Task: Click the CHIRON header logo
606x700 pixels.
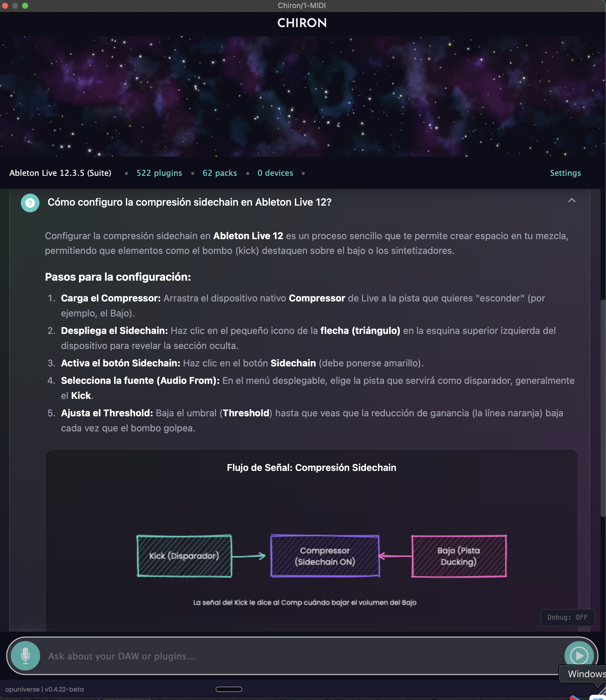Action: tap(302, 23)
